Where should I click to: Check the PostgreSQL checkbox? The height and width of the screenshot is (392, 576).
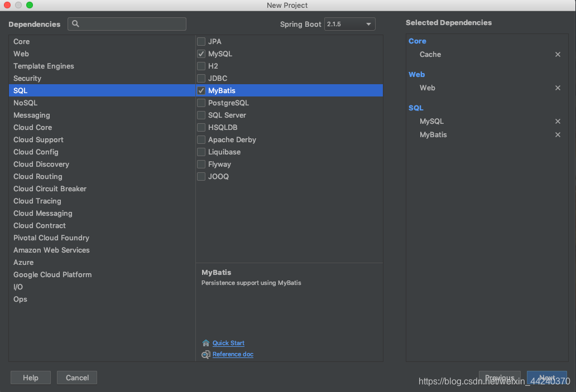tap(201, 103)
